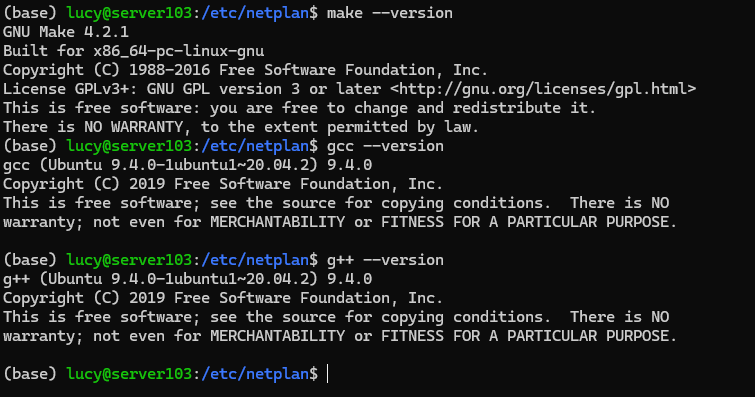
Task: Click 'There is NO WARRANTY' line
Action: [x=241, y=127]
